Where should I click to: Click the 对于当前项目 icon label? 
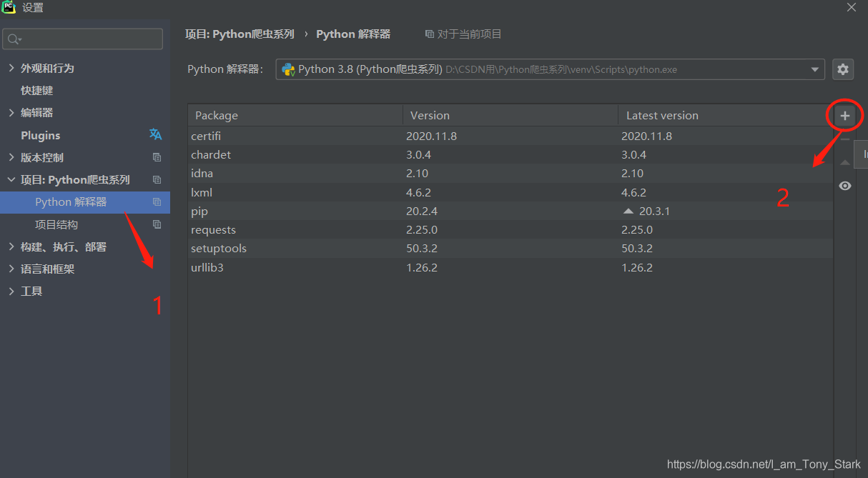[x=463, y=34]
